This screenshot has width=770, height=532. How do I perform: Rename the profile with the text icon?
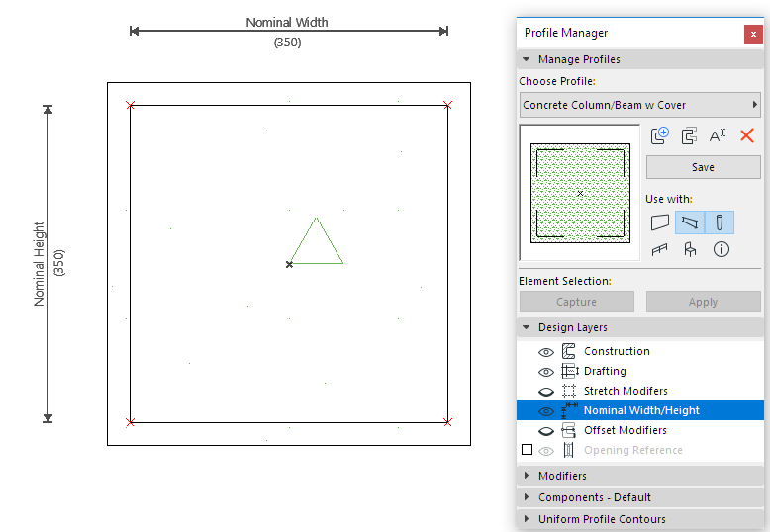tap(718, 135)
